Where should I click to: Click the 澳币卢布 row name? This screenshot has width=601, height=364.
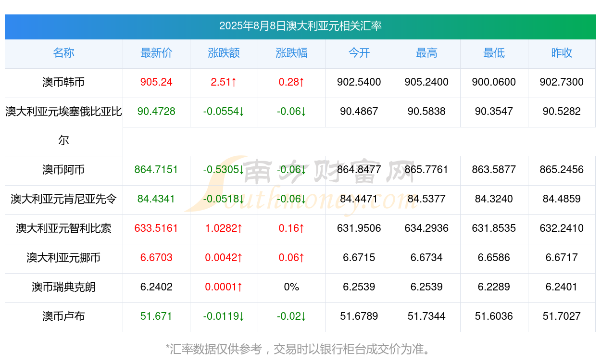click(x=63, y=316)
